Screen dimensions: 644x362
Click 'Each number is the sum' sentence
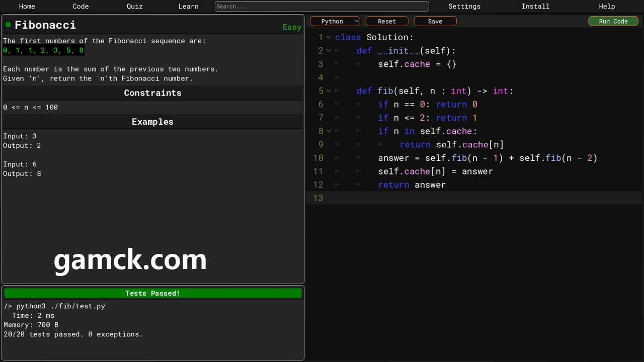click(111, 69)
